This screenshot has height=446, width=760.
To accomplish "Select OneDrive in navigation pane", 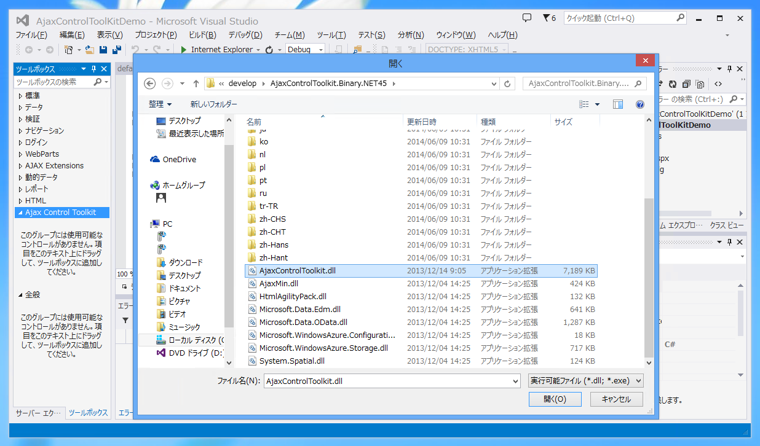I will (x=173, y=159).
